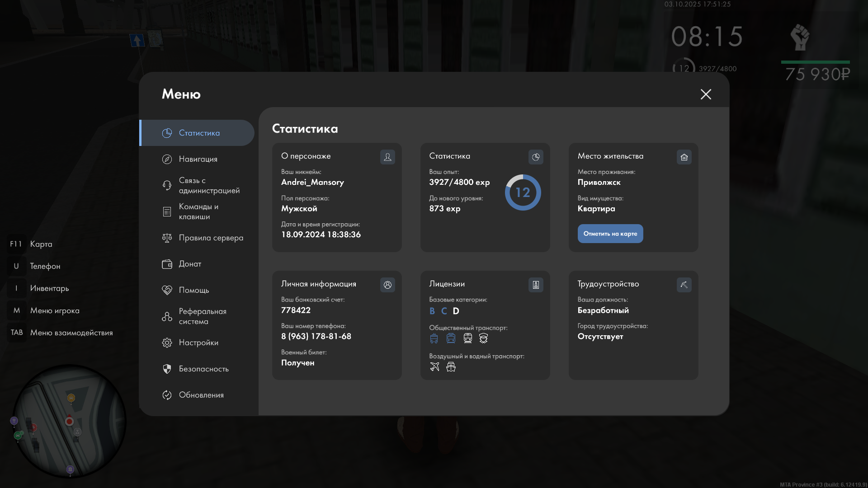Image resolution: width=868 pixels, height=488 pixels.
Task: Close the Меню window with X
Action: coord(706,94)
